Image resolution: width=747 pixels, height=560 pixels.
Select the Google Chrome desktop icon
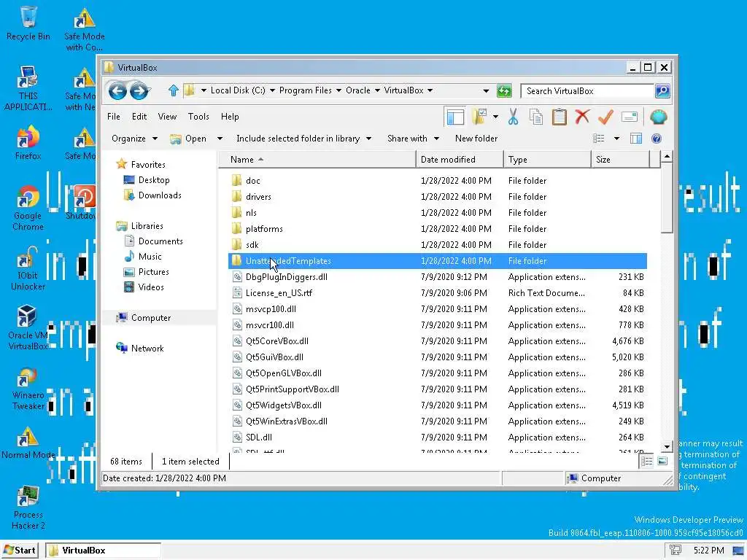click(x=28, y=208)
